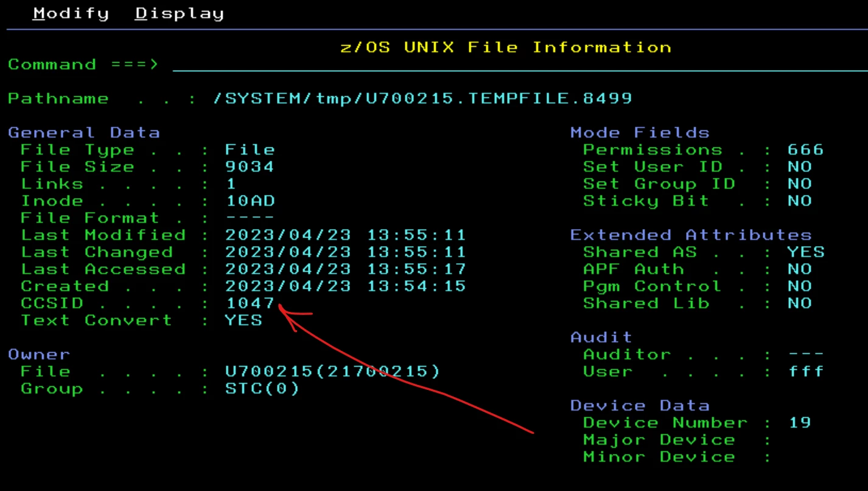The height and width of the screenshot is (491, 868).
Task: Click the Shared Lib value NO
Action: click(x=799, y=303)
